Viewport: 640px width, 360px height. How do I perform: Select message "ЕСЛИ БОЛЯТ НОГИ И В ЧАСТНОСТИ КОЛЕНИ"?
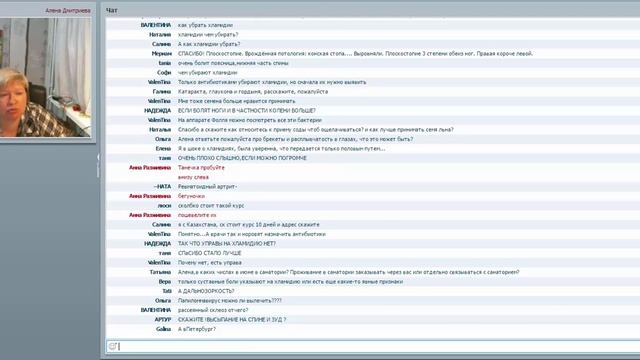(247, 111)
